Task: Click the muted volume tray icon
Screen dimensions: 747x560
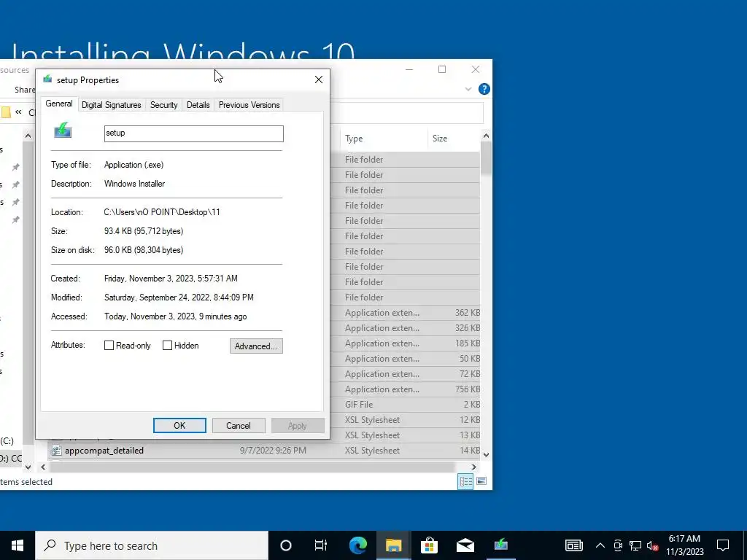Action: pyautogui.click(x=653, y=545)
